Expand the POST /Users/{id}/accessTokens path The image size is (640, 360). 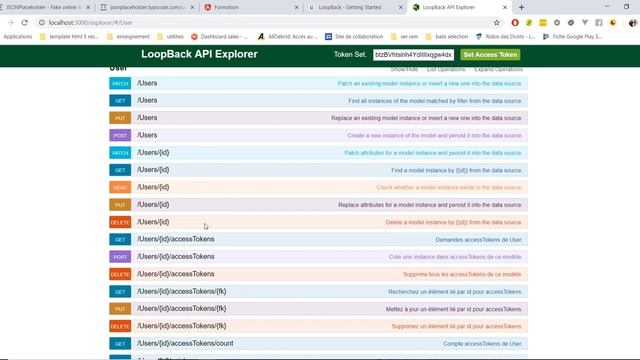coord(176,257)
